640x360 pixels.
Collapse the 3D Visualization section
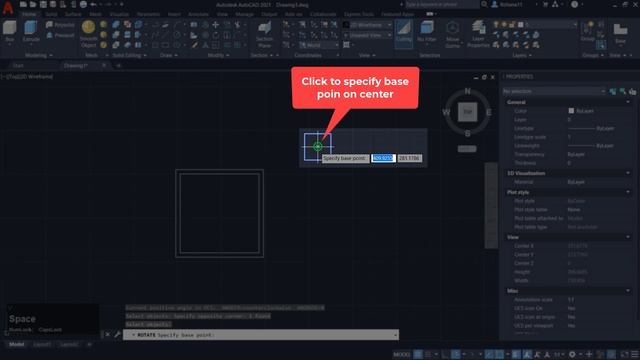pos(628,173)
